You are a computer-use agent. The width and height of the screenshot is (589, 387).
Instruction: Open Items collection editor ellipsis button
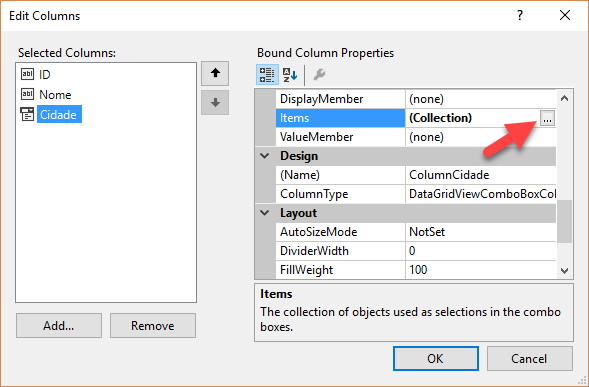pyautogui.click(x=547, y=118)
